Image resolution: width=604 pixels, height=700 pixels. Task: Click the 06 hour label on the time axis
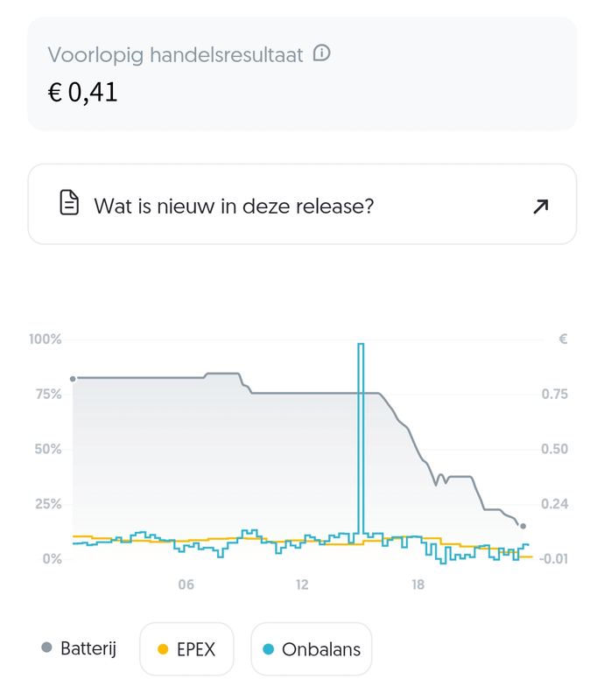tap(186, 584)
